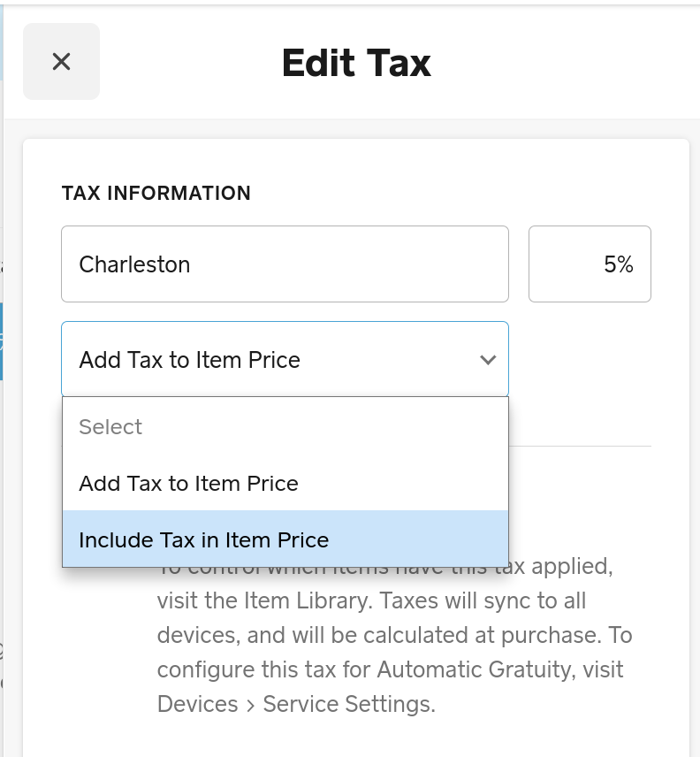Click the blue strip behind the dialog
Image resolution: width=700 pixels, height=757 pixels.
click(x=2, y=340)
